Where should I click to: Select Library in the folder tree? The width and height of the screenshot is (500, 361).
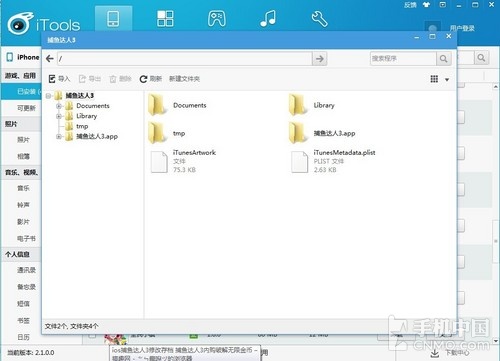[x=87, y=116]
